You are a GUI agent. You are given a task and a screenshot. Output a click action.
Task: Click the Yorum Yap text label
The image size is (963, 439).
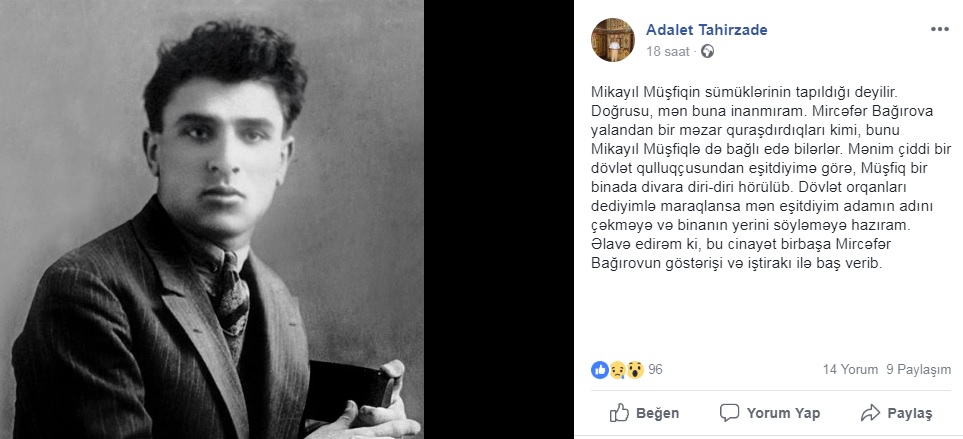[x=783, y=413]
